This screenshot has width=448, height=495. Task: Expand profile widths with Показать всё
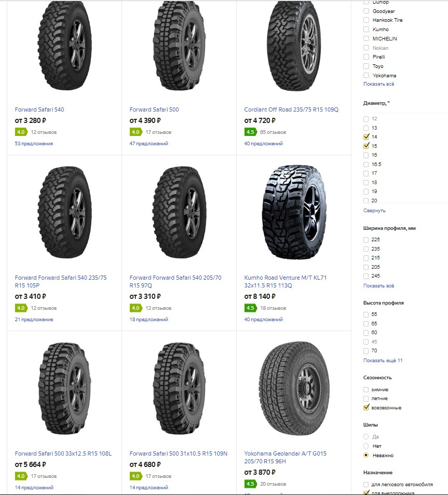[378, 286]
